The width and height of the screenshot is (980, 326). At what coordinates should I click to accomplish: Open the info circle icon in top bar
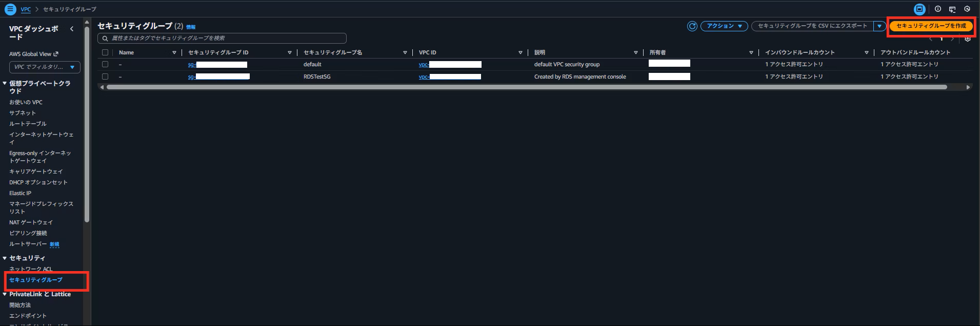coord(938,9)
